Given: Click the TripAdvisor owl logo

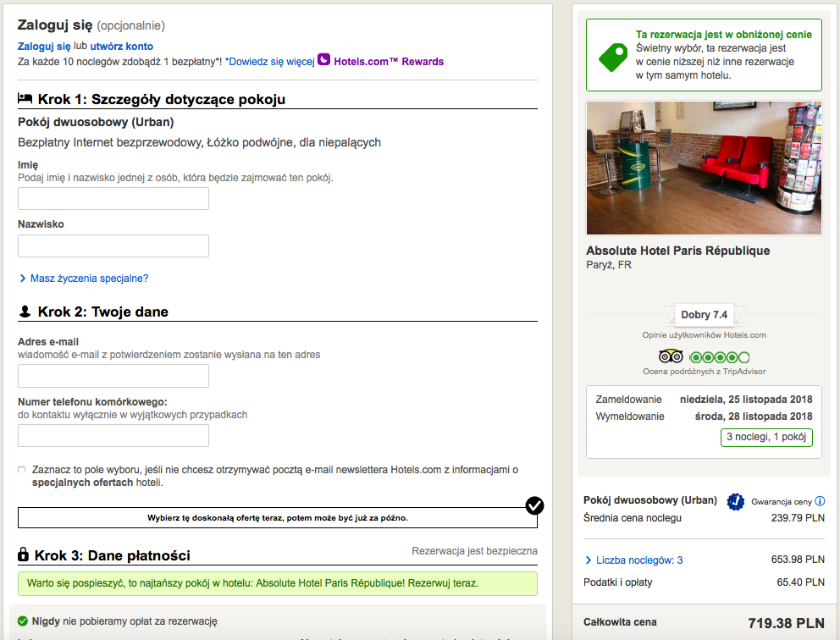Looking at the screenshot, I should click(670, 357).
